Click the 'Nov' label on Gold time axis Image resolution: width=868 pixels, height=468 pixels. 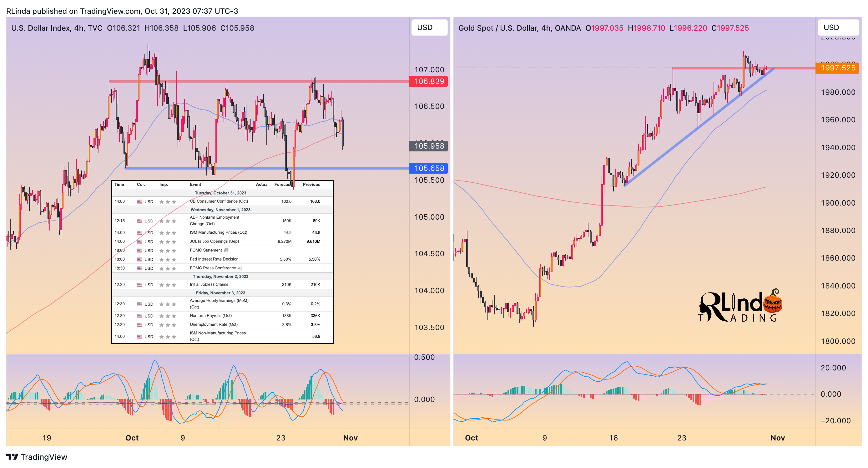[778, 438]
